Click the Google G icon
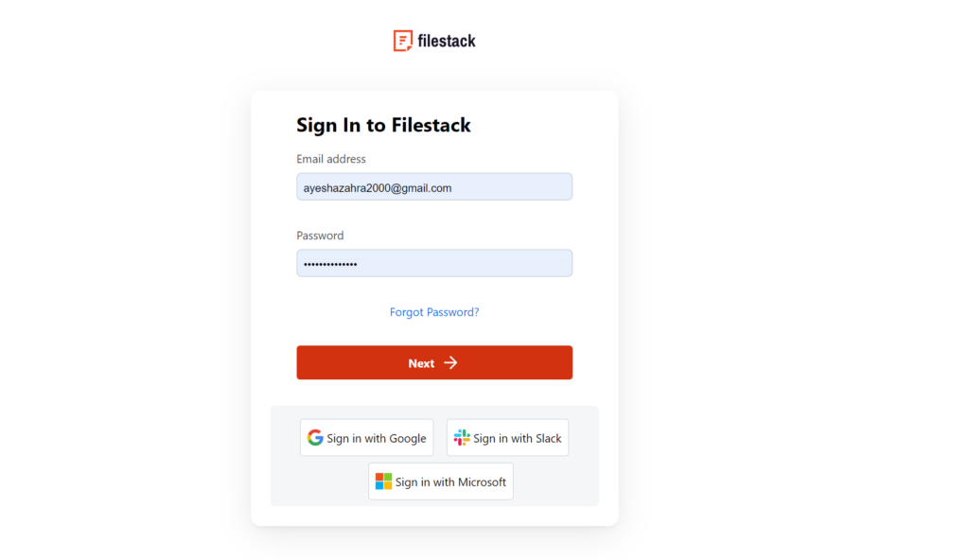This screenshot has width=969, height=560. pos(315,438)
